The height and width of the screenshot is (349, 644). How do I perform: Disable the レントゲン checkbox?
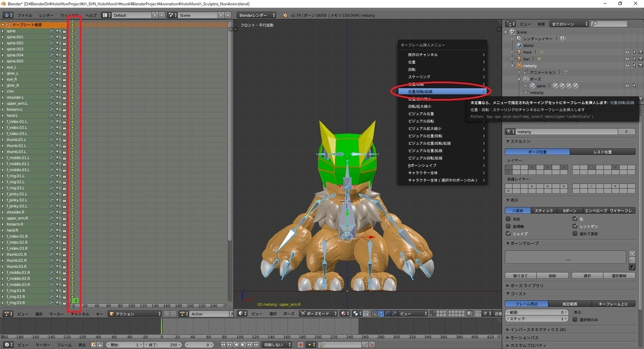tap(575, 227)
